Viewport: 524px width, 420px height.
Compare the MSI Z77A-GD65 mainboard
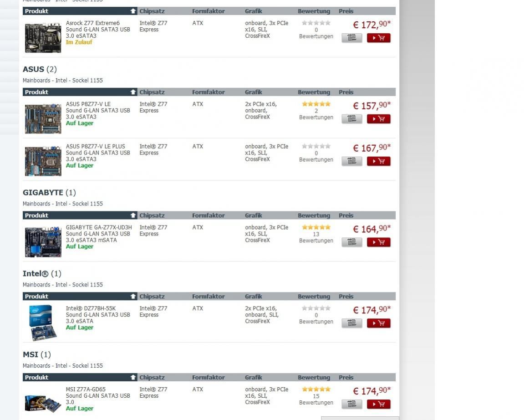352,404
